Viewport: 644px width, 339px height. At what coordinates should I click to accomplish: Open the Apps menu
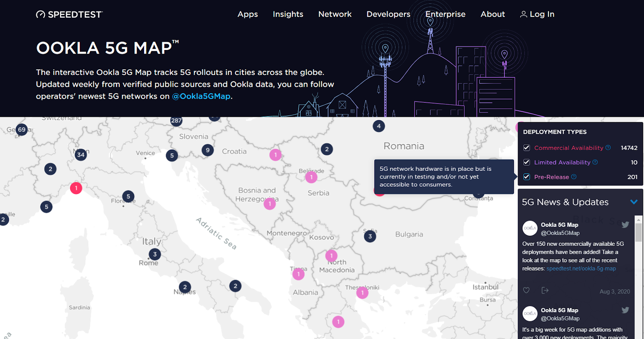(x=248, y=14)
